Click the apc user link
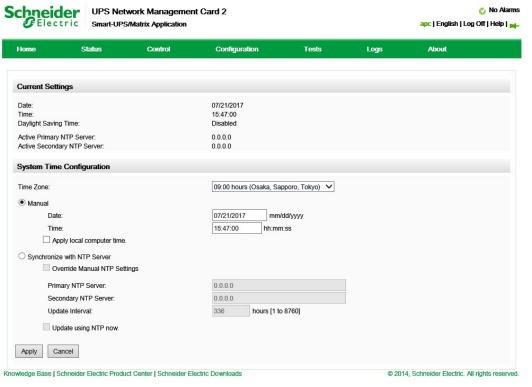Viewport: 532px width, 387px height. pyautogui.click(x=425, y=24)
